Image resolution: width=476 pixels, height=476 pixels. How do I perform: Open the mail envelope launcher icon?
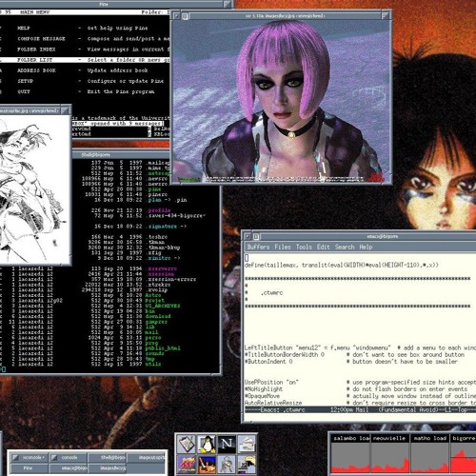click(247, 444)
